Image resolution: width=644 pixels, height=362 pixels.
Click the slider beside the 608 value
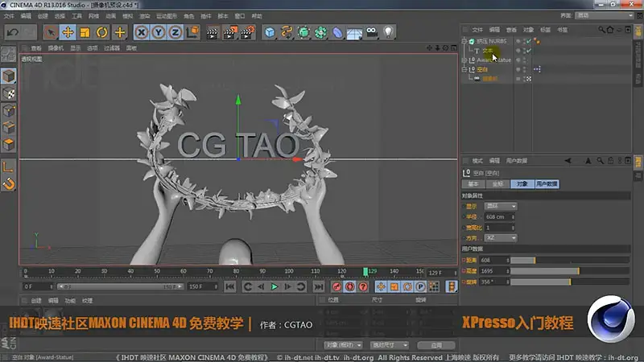570,260
